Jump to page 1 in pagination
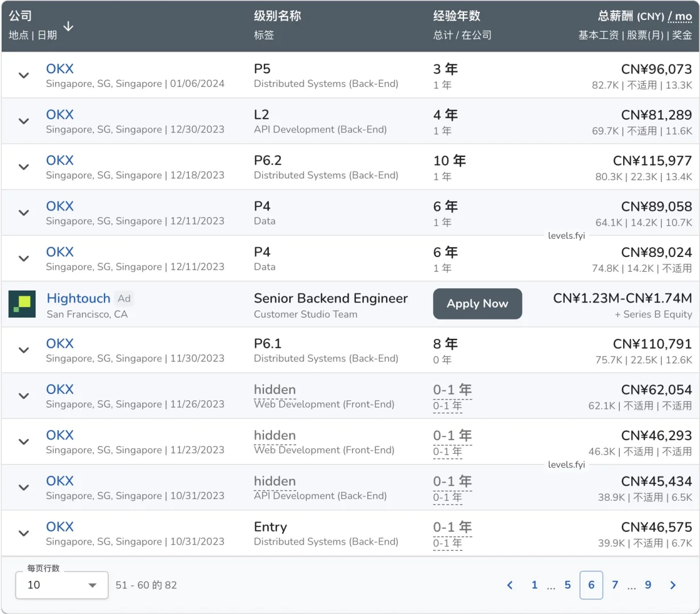 (x=535, y=585)
